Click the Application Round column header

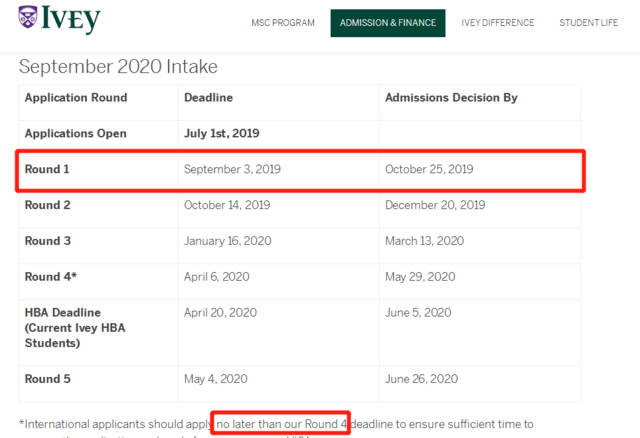[x=76, y=98]
